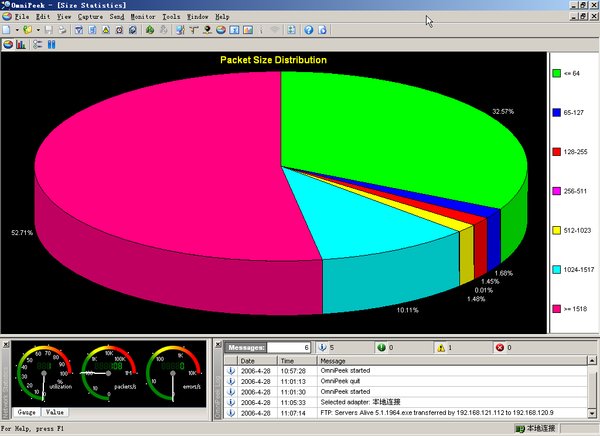
Task: Click the pink >= 1518 legend swatch
Action: pyautogui.click(x=556, y=309)
